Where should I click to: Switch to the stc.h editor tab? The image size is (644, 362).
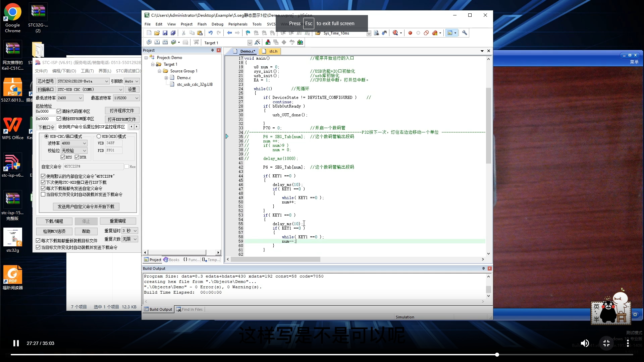click(270, 51)
